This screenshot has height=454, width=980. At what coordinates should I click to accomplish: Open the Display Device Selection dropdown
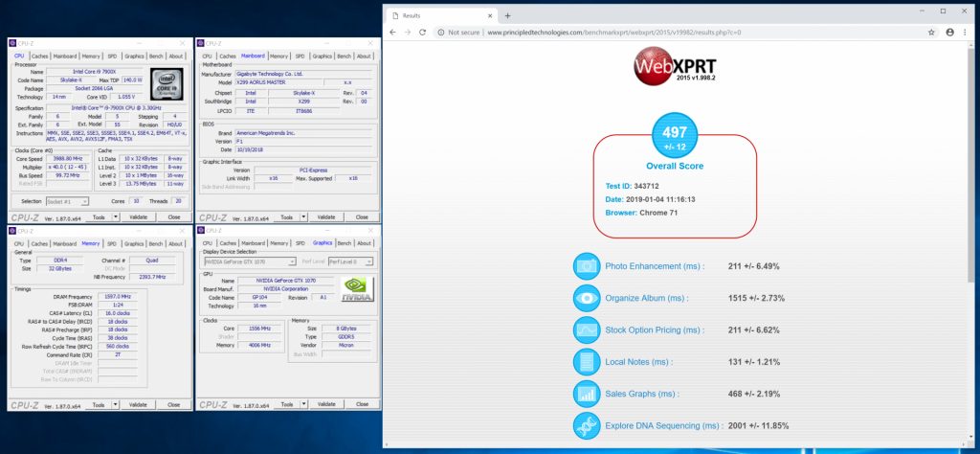(292, 261)
